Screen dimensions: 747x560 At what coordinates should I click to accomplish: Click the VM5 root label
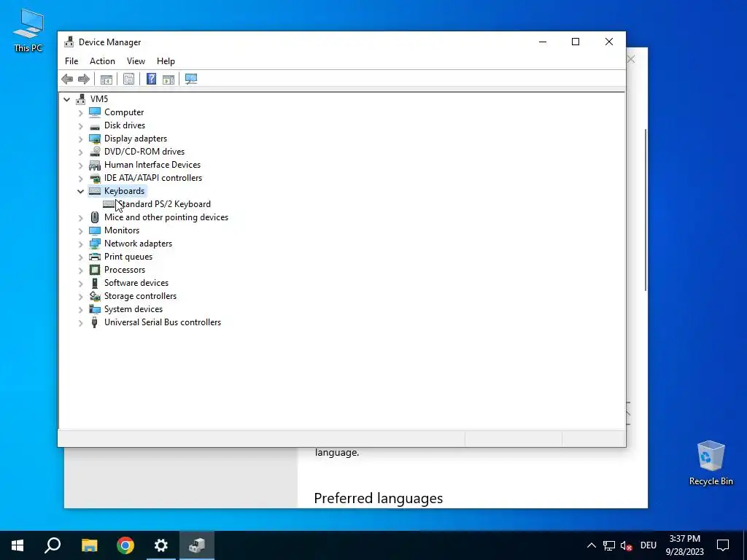pyautogui.click(x=99, y=98)
